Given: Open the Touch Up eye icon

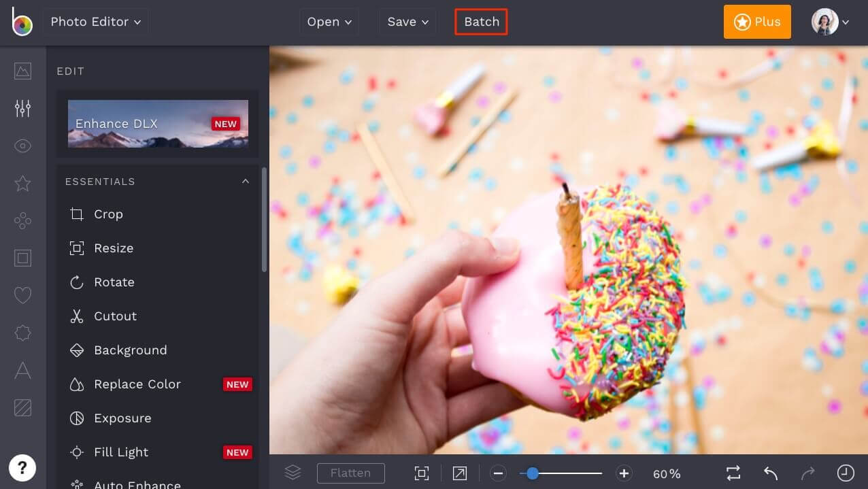Looking at the screenshot, I should [x=22, y=146].
